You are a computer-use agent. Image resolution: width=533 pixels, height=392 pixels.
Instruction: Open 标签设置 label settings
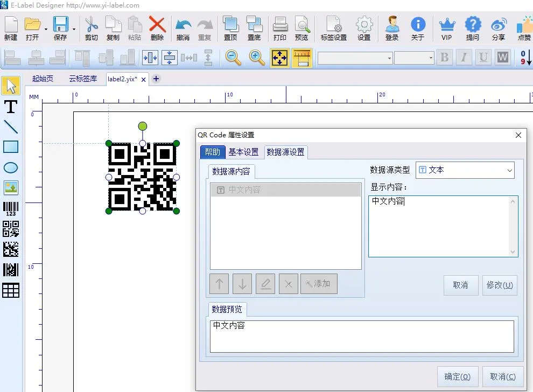pyautogui.click(x=333, y=28)
